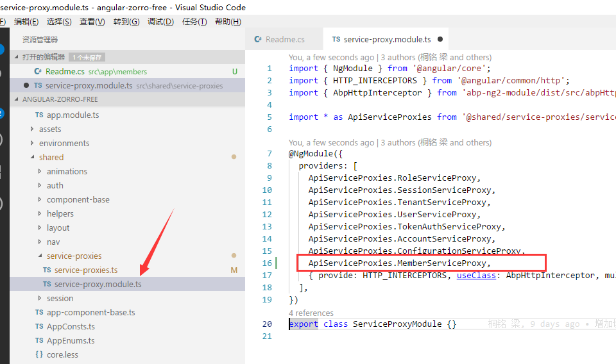Click the authors code lens above @NgModule
The image size is (616, 364).
390,142
